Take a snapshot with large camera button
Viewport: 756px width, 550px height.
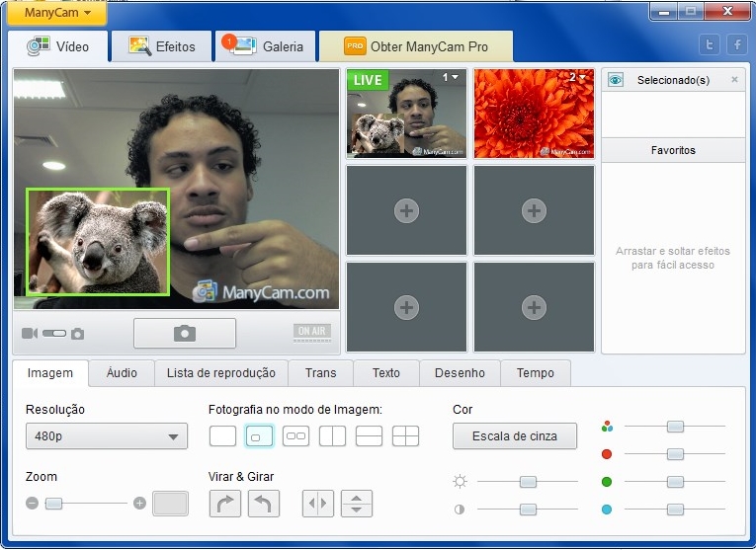coord(185,333)
